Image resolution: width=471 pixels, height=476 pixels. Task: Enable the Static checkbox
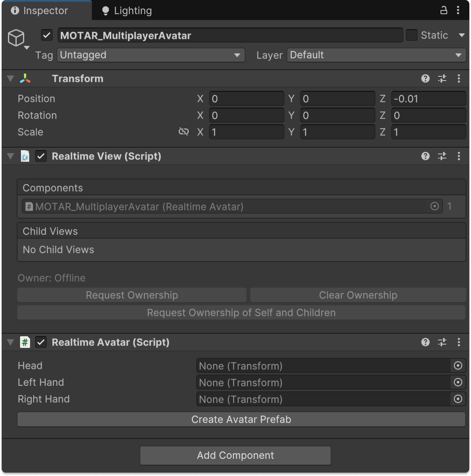pos(411,35)
